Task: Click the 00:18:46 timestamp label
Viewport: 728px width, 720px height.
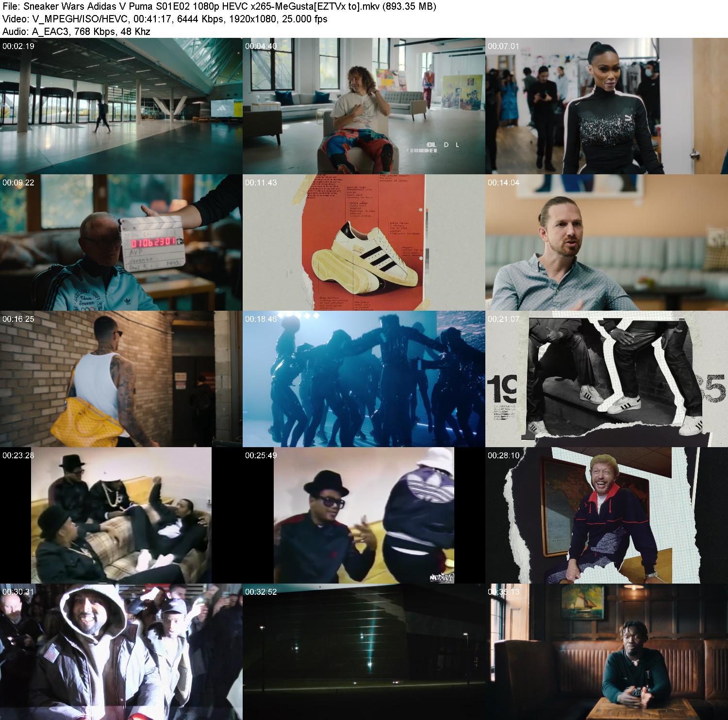Action: coord(261,319)
